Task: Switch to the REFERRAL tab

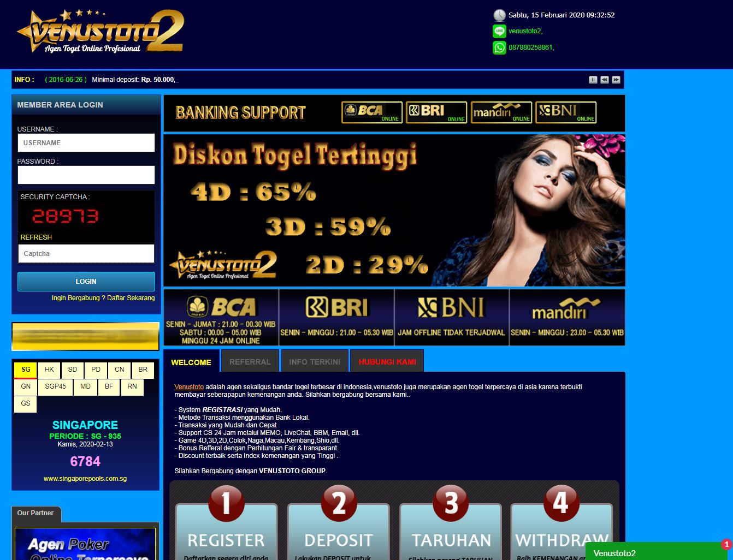Action: [x=250, y=361]
